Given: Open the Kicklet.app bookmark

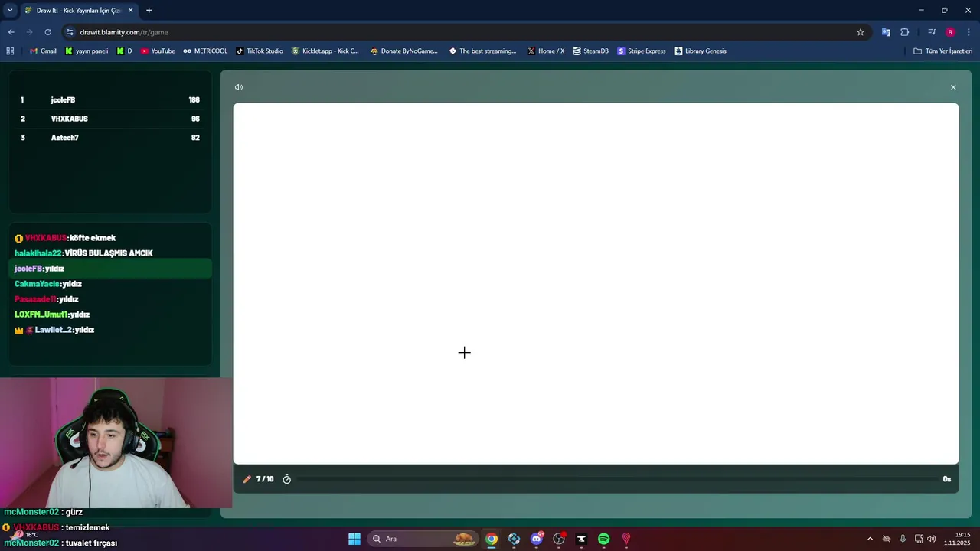Looking at the screenshot, I should tap(325, 51).
